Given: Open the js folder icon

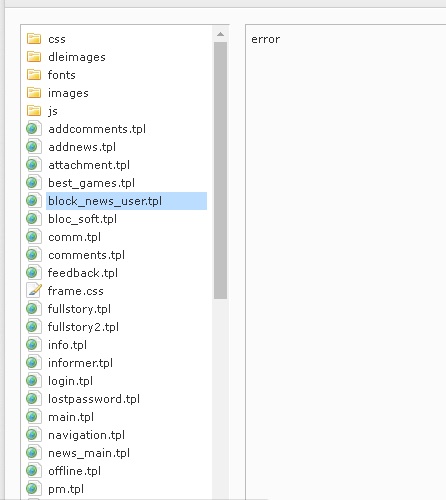Looking at the screenshot, I should coord(34,111).
